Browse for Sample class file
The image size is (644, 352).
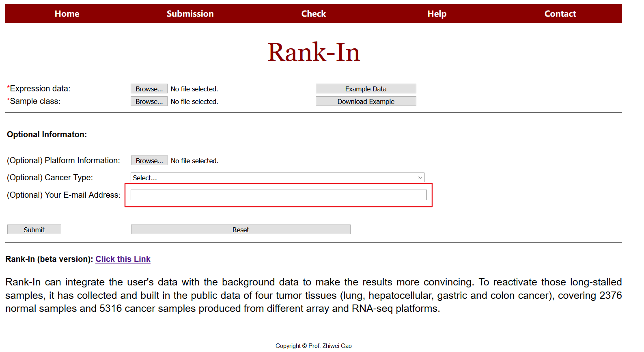[149, 101]
